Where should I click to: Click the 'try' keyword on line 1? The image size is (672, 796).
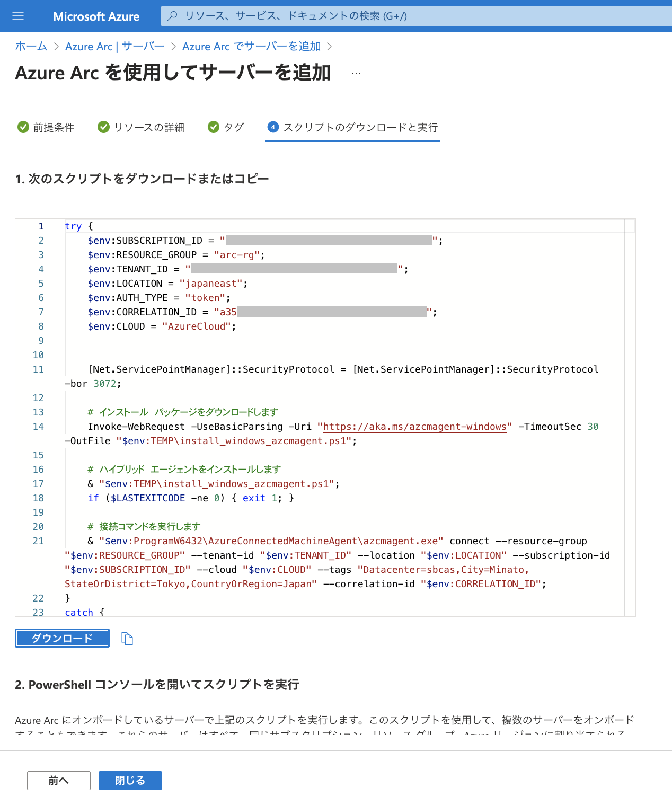pyautogui.click(x=73, y=226)
